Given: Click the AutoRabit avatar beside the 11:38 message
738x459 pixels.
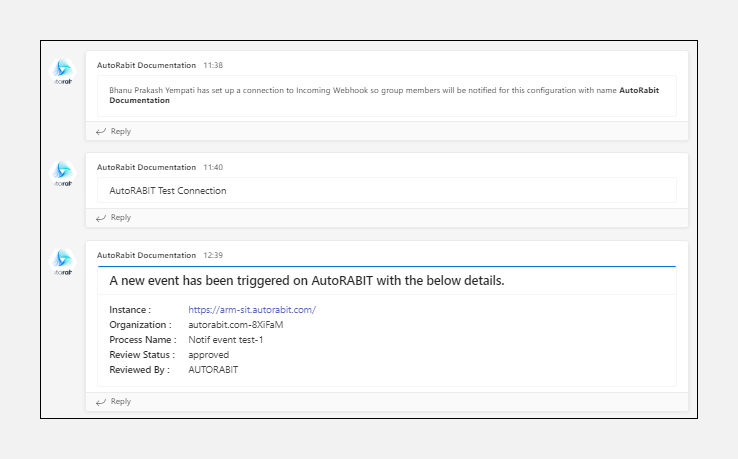Looking at the screenshot, I should [63, 70].
